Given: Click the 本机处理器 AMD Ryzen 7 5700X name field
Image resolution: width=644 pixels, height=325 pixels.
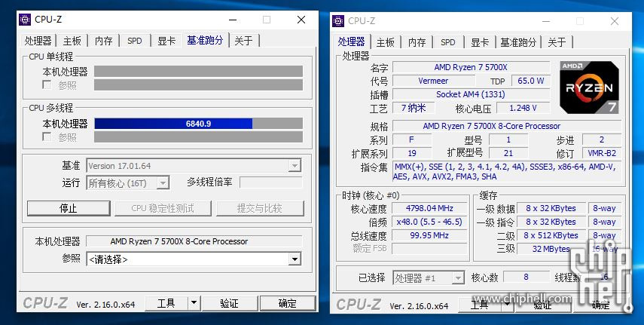Looking at the screenshot, I should point(194,241).
